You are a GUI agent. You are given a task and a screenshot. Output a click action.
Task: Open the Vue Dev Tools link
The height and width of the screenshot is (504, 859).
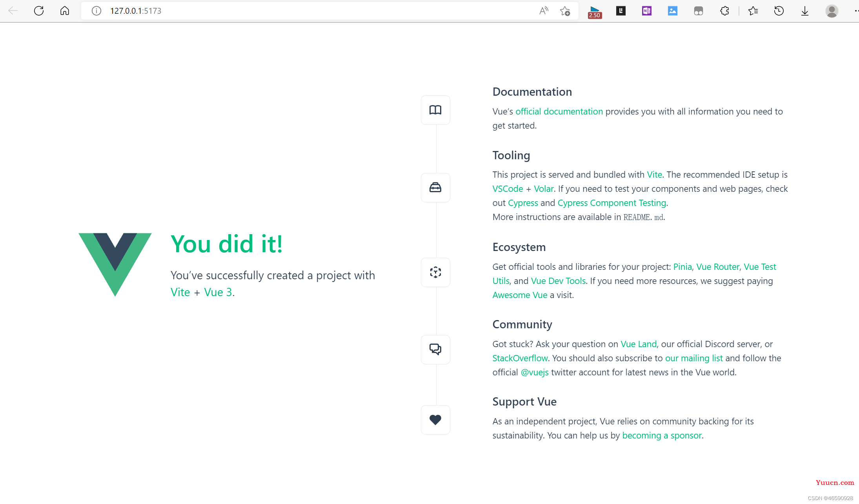[559, 281]
